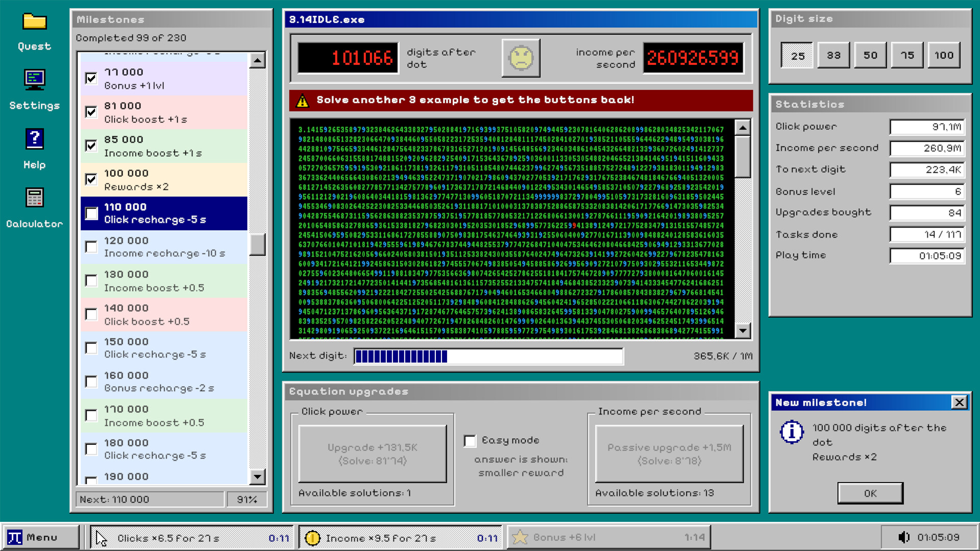The image size is (980, 551).
Task: Check the 140 000 Click boost checkbox
Action: [x=91, y=314]
